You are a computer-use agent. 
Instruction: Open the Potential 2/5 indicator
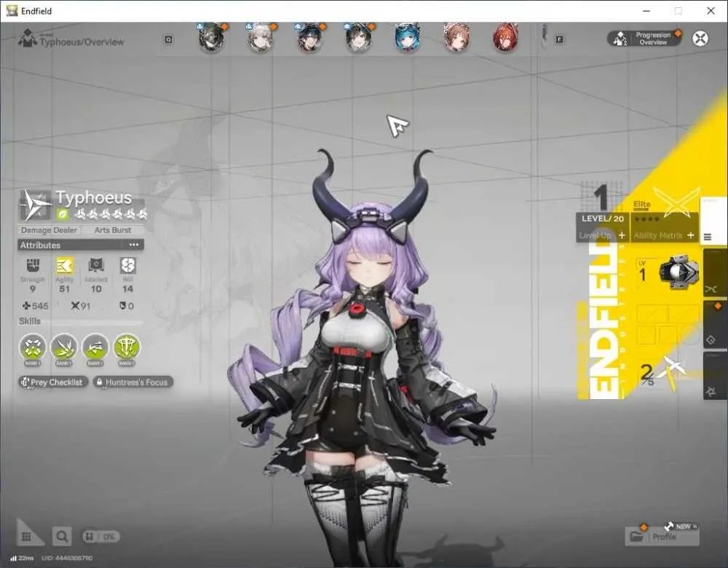[663, 374]
